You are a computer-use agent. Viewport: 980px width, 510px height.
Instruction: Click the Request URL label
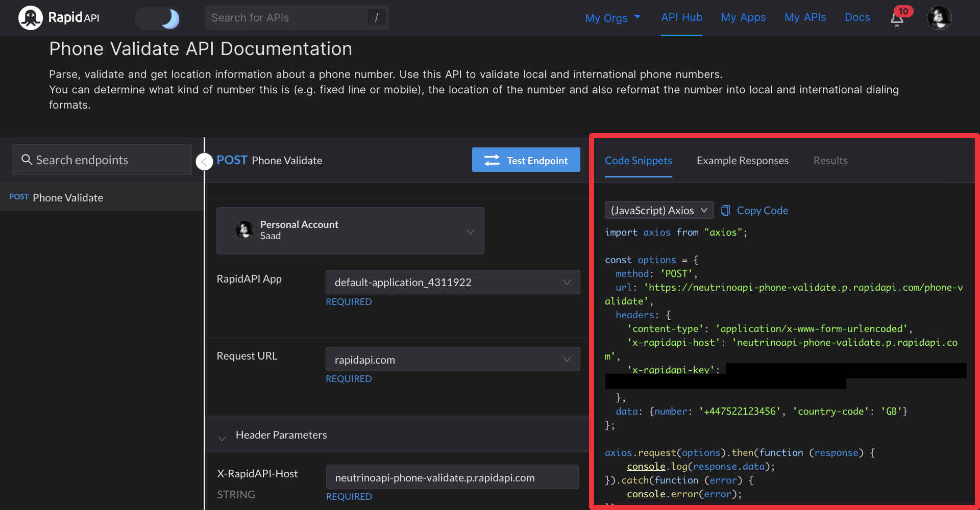247,356
